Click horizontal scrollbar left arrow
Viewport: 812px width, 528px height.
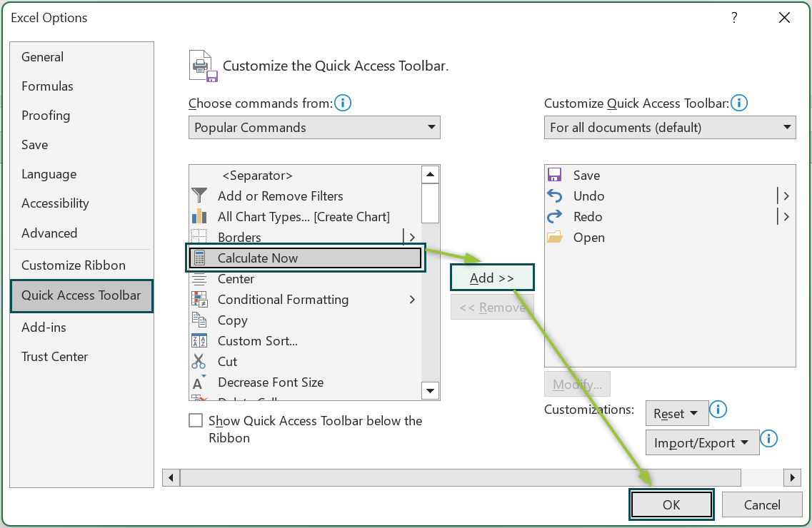coord(171,477)
